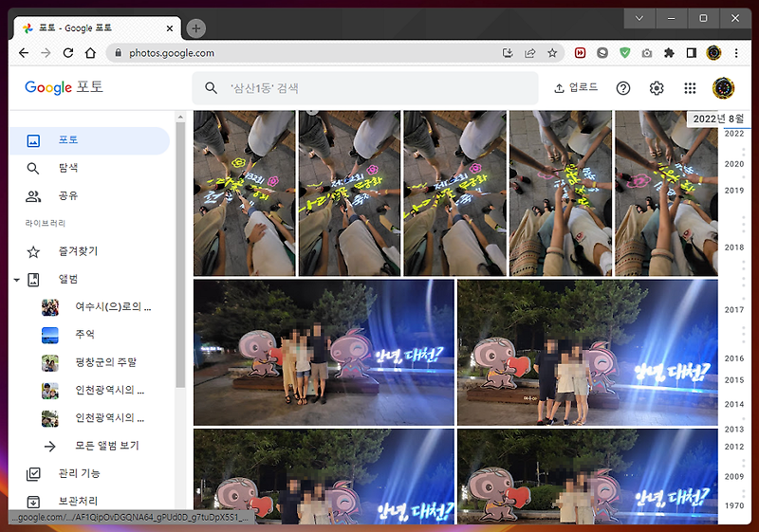The width and height of the screenshot is (759, 532).
Task: Jump to 2018 on the timeline
Action: click(x=733, y=248)
